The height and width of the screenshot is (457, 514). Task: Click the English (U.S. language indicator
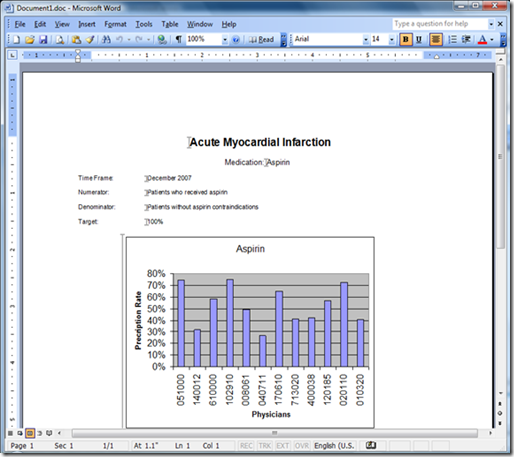coord(334,446)
